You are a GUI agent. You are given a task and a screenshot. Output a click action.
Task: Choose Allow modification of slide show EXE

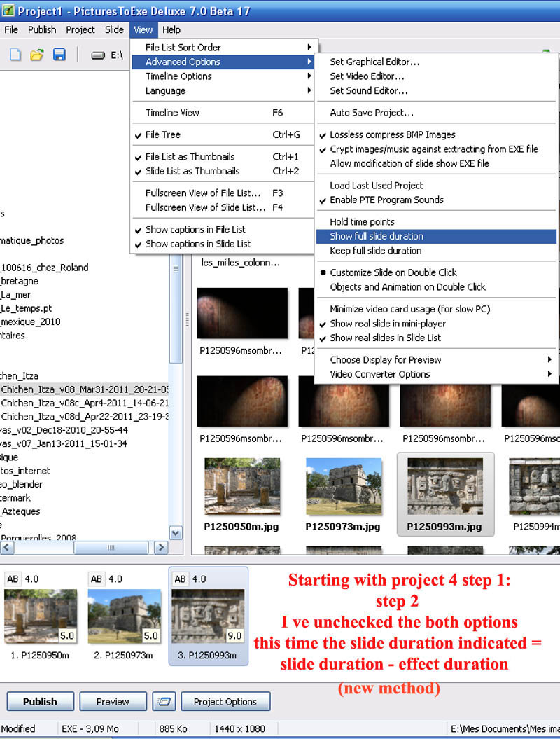pyautogui.click(x=436, y=163)
